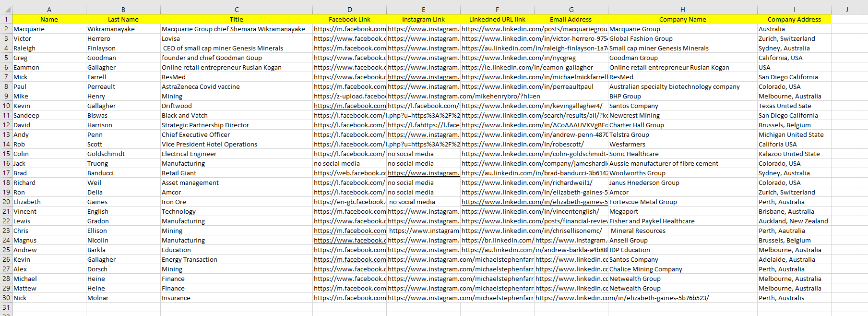This screenshot has height=316, width=868.
Task: Click the "Energy Transaction" cell
Action: click(x=237, y=259)
